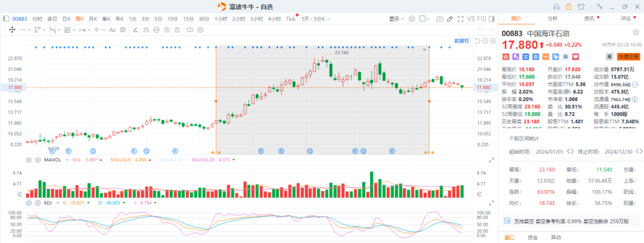The height and width of the screenshot is (243, 644).
Task: Delete drawings with the trash icon
Action: click(x=177, y=30)
